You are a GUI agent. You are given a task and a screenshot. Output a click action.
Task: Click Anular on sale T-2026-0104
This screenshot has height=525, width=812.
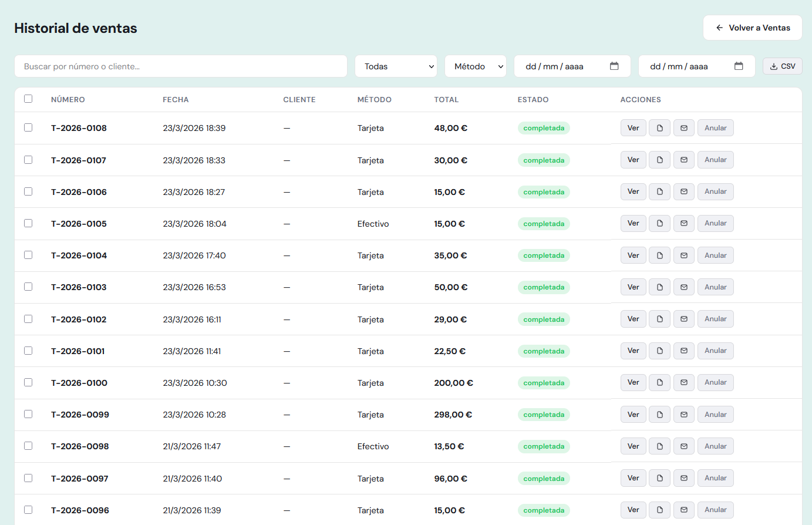pyautogui.click(x=715, y=255)
